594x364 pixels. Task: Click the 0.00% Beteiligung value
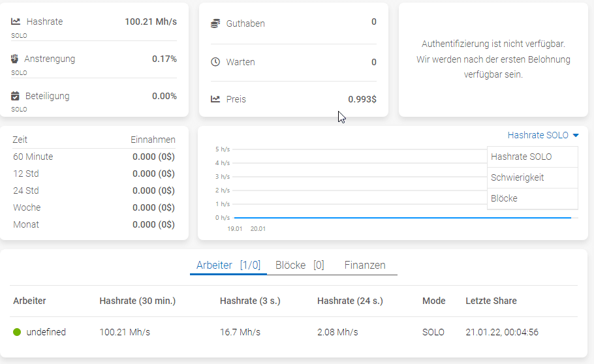pos(164,96)
